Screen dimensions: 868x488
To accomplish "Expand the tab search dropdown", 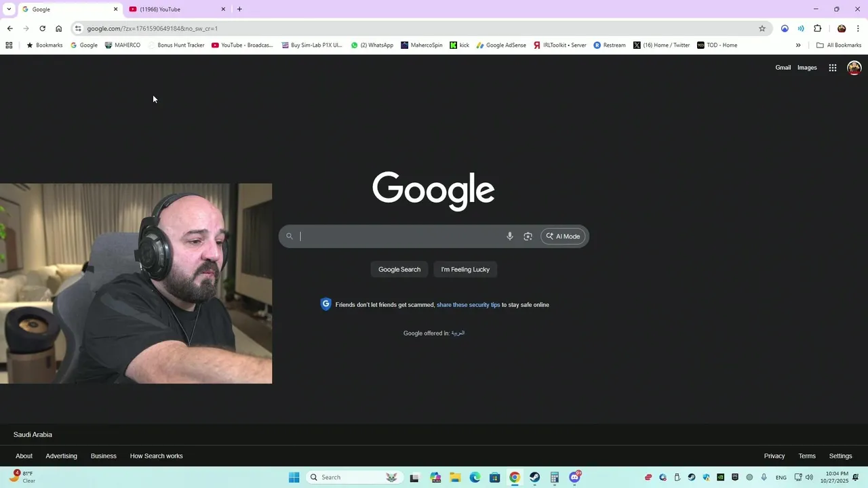I will 8,9.
